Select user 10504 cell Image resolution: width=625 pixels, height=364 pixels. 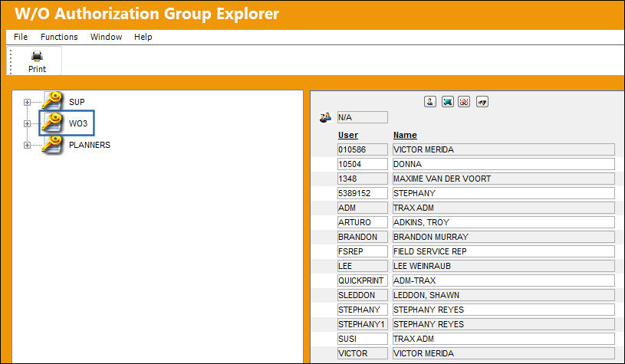point(362,164)
